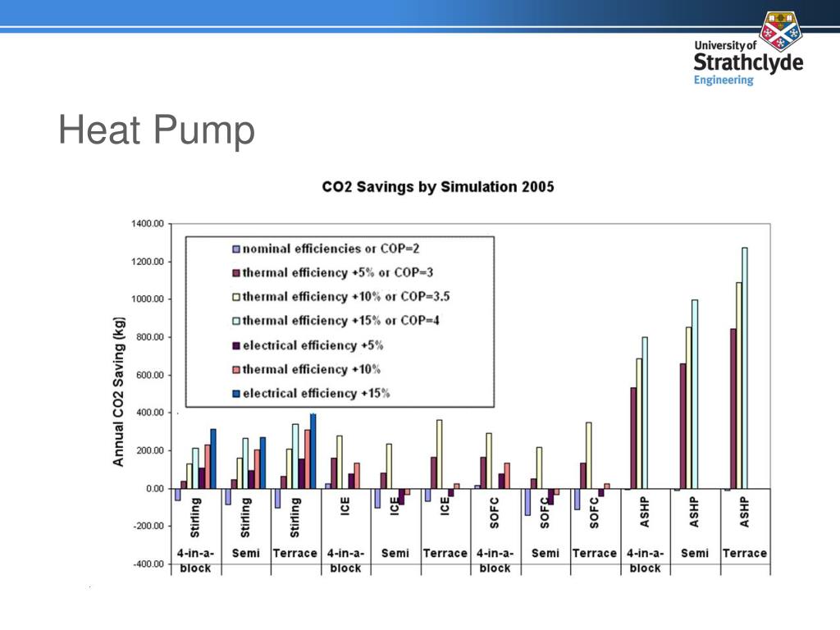Screen dimensions: 840x630
Task: Click legend text 'thermal efficiency +5% or COP=3'
Action: pos(337,273)
